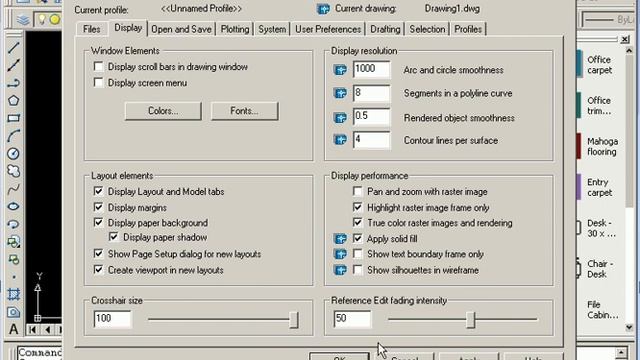The width and height of the screenshot is (640, 360).
Task: Toggle Highlight raster image frame only
Action: (358, 207)
